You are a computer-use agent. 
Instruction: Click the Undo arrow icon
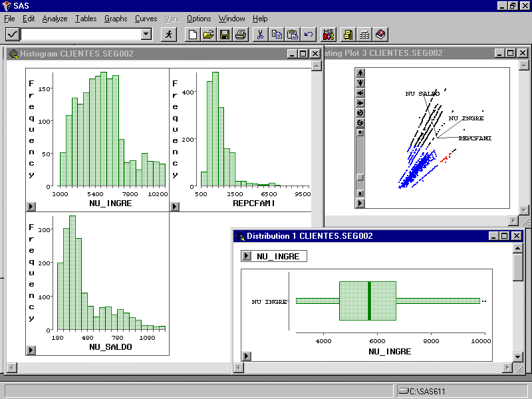[309, 34]
